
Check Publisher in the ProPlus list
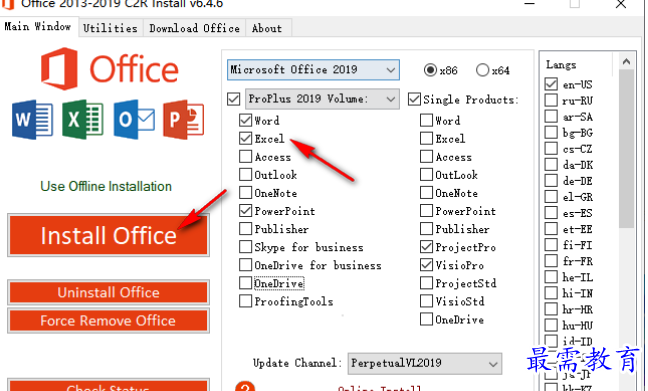(x=245, y=229)
